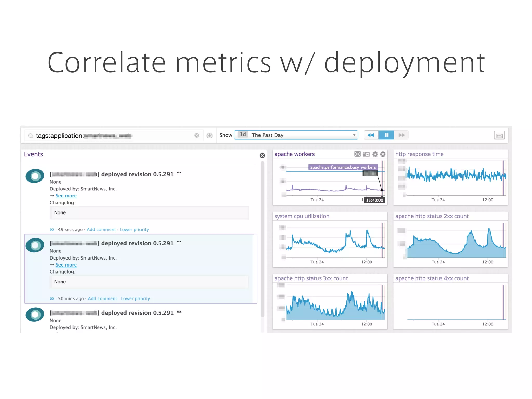The image size is (532, 399).
Task: Close the Events panel
Action: [262, 155]
